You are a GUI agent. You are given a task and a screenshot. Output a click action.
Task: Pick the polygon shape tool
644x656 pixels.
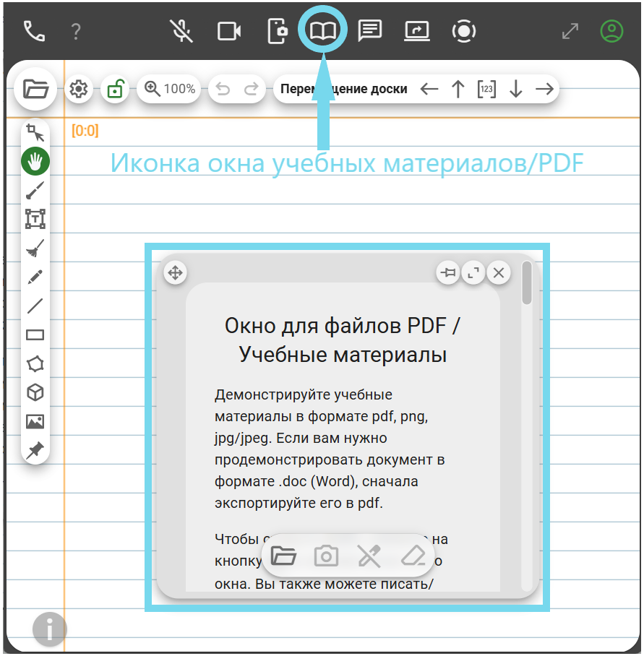(x=35, y=363)
